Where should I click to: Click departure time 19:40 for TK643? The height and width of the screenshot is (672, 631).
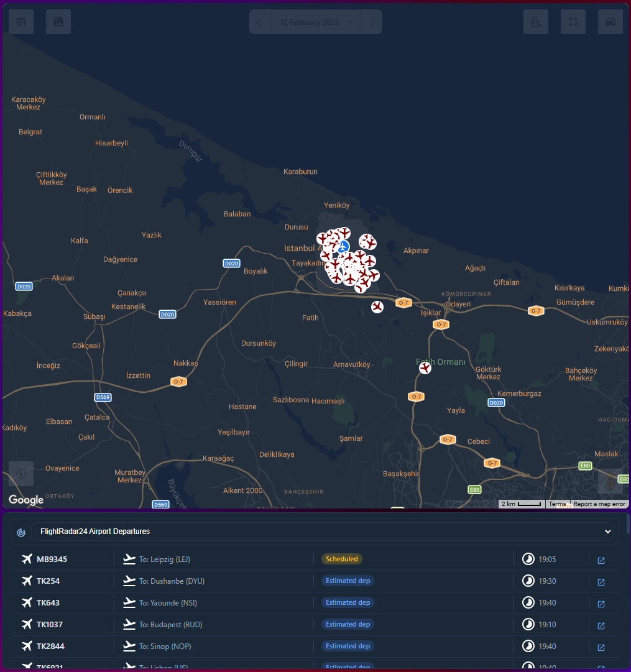pos(547,603)
